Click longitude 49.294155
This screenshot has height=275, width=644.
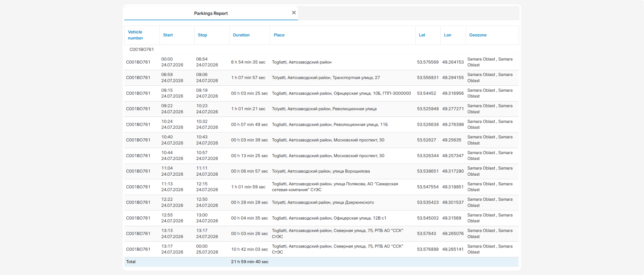tap(453, 78)
